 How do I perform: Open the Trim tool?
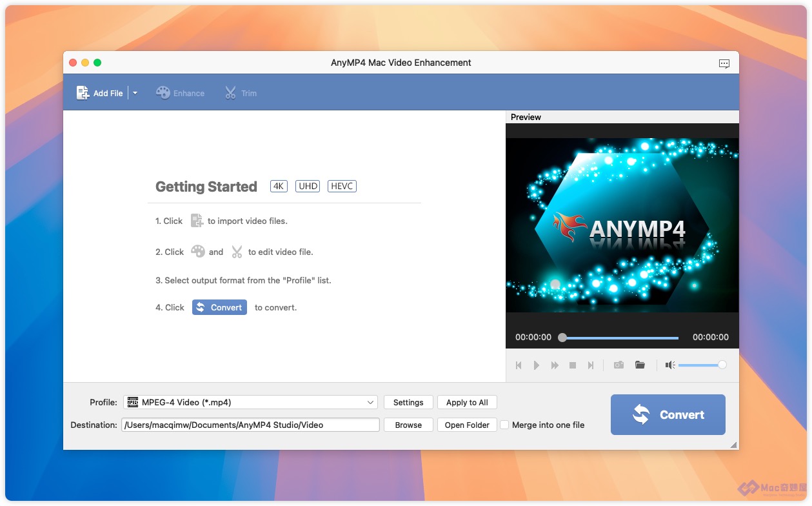click(241, 93)
